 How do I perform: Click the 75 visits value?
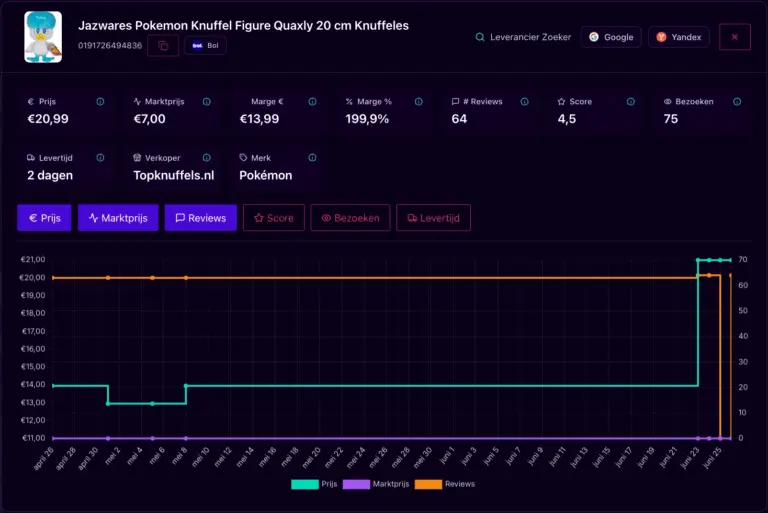(671, 119)
